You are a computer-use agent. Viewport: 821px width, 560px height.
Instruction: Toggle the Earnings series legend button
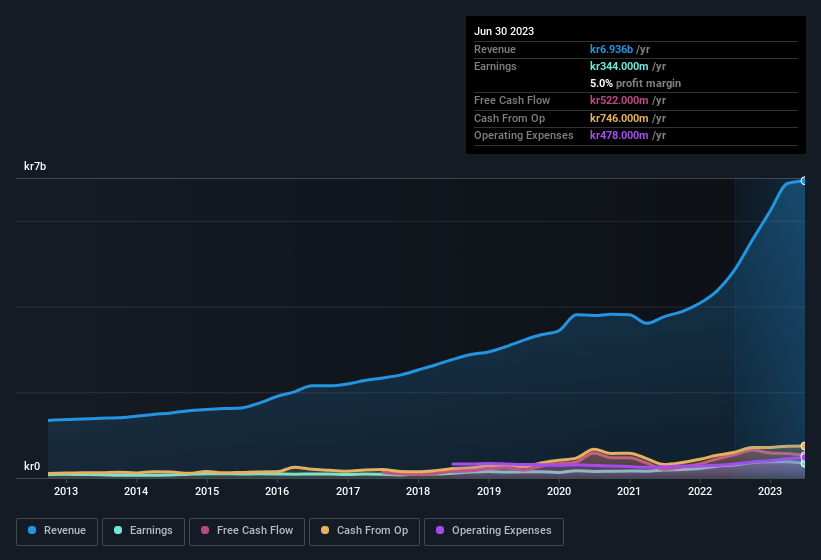143,532
